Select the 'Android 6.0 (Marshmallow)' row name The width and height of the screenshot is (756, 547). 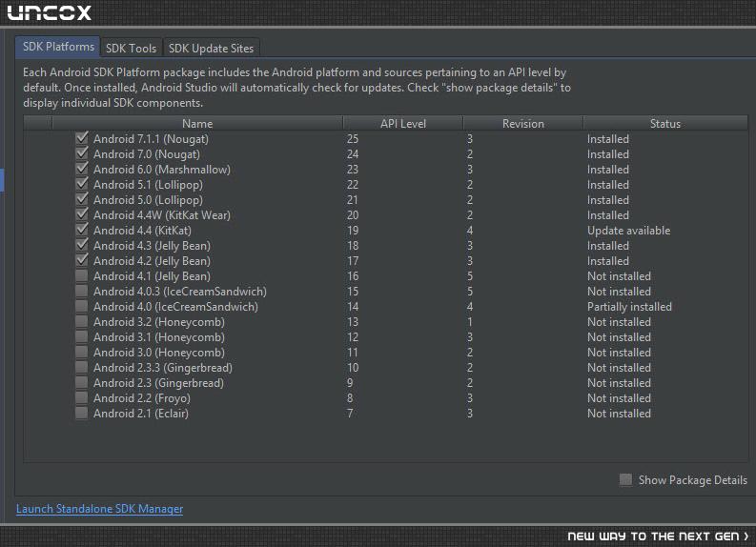162,170
